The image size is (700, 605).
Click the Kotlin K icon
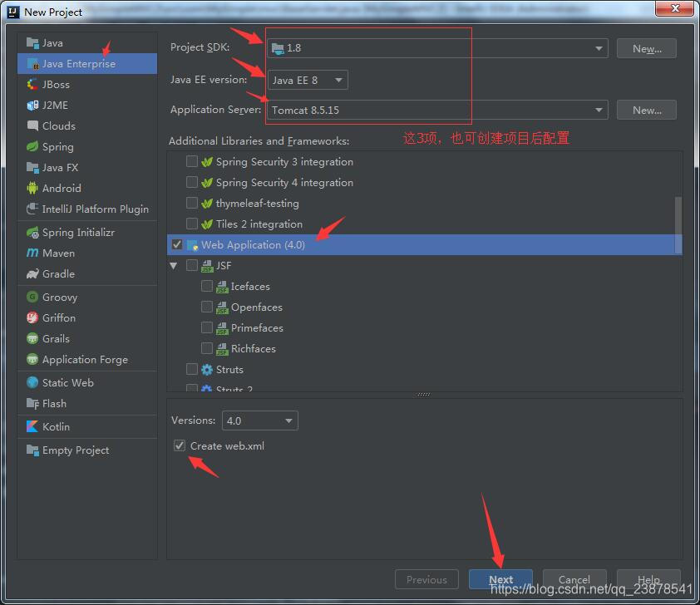[x=32, y=426]
